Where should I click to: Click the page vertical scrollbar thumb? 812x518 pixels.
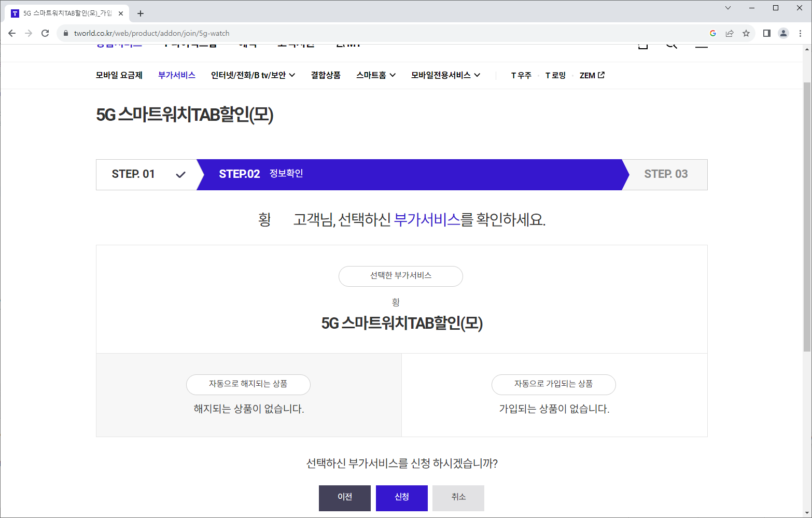click(807, 217)
